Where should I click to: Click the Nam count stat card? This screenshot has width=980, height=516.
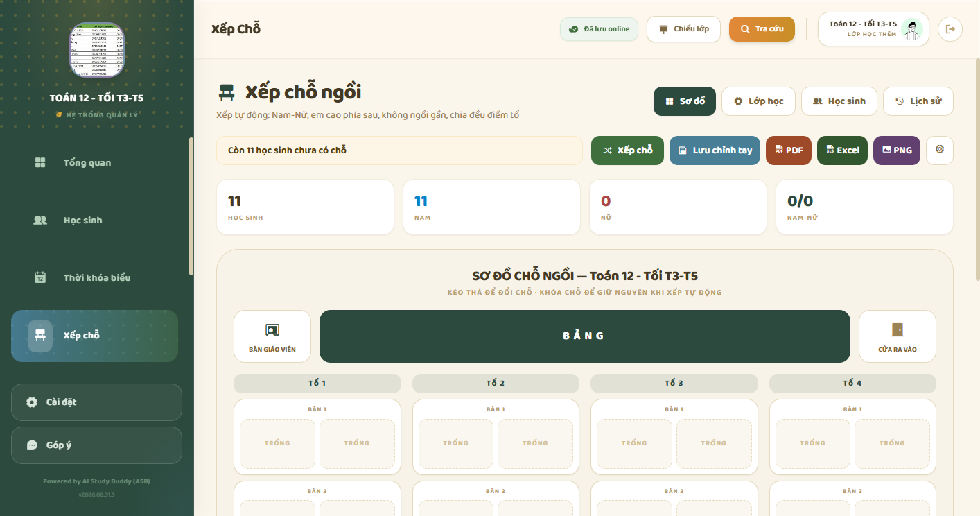491,207
